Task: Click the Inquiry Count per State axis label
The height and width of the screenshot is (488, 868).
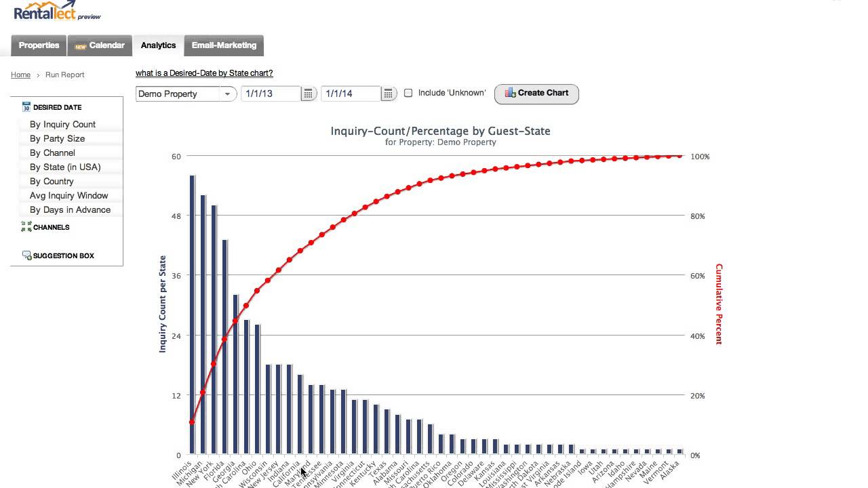Action: [163, 304]
